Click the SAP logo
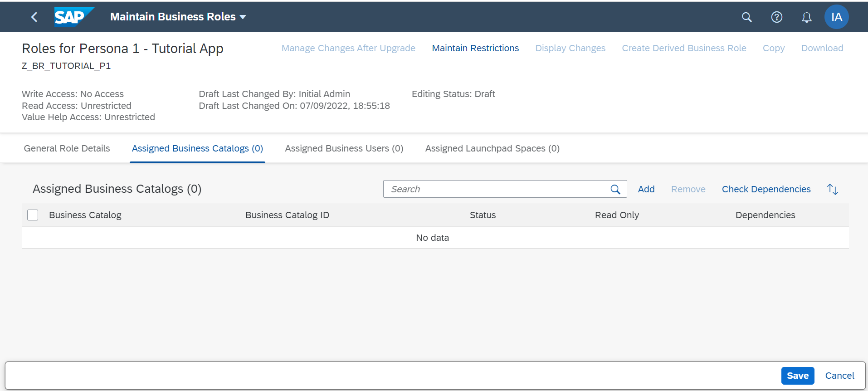 coord(74,17)
